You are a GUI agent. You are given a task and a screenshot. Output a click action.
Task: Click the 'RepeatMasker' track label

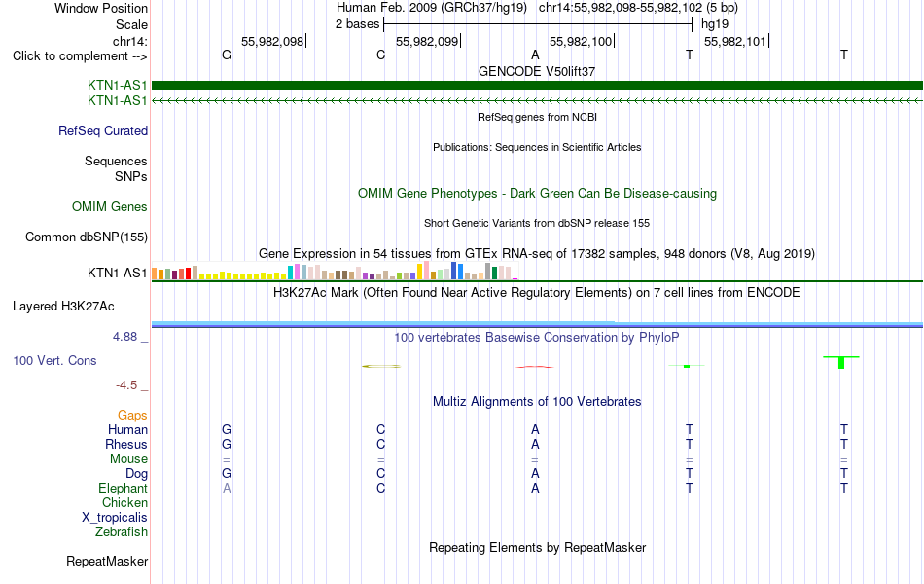click(107, 561)
